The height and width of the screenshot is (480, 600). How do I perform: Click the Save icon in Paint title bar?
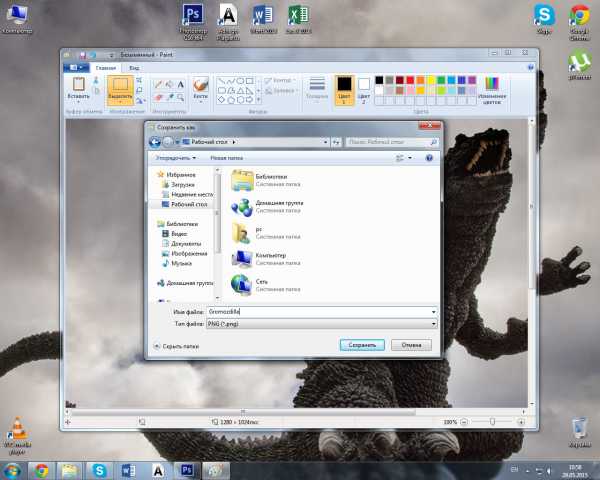[x=83, y=55]
